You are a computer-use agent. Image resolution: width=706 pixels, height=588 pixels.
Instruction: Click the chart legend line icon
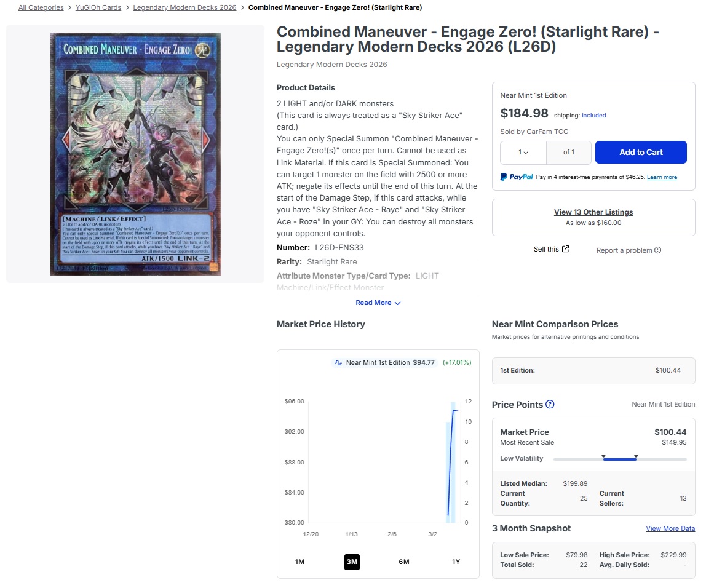point(338,362)
